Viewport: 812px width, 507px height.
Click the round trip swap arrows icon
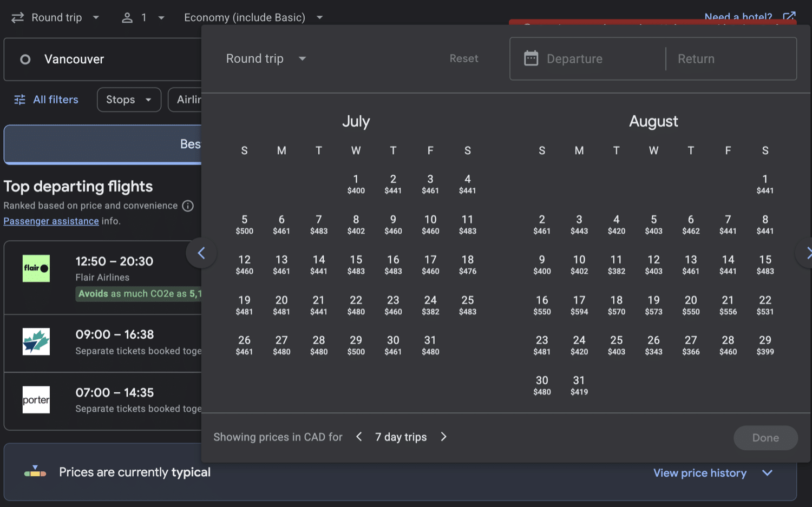pos(17,17)
